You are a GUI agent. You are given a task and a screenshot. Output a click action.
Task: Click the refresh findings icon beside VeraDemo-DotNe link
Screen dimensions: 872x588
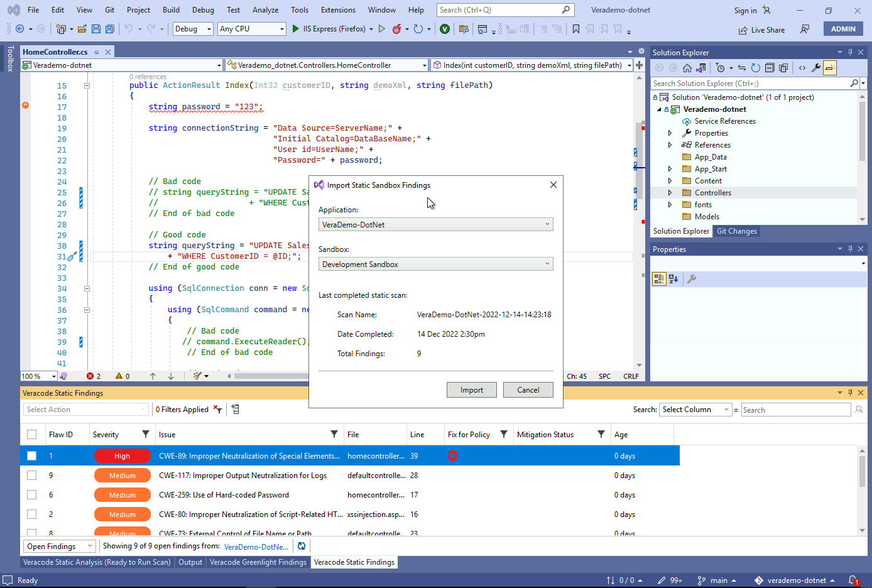click(x=302, y=546)
